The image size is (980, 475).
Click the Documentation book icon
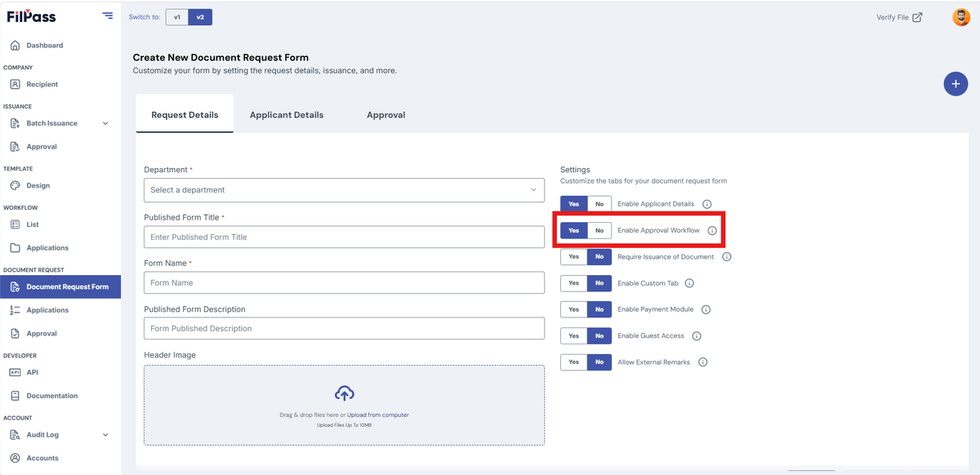point(15,396)
